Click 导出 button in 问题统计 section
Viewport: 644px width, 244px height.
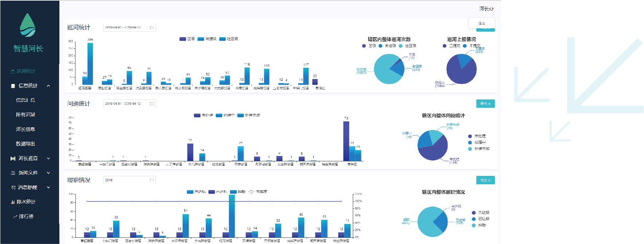click(485, 104)
